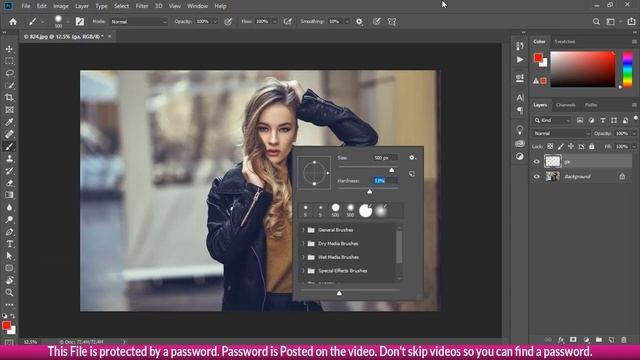640x360 pixels.
Task: Open the Window menu
Action: (x=197, y=6)
